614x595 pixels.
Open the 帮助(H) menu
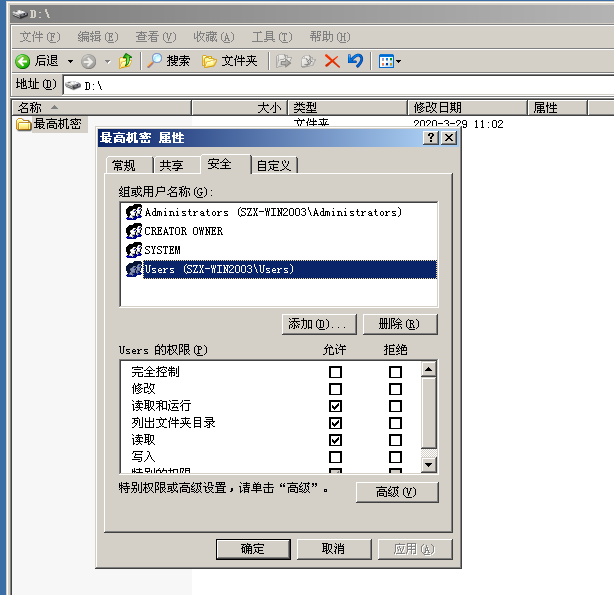point(330,37)
